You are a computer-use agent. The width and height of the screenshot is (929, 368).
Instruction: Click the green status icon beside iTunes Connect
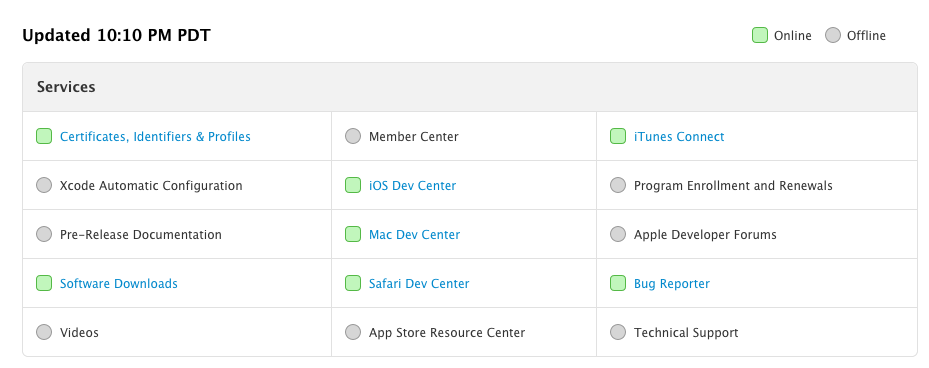coord(618,136)
